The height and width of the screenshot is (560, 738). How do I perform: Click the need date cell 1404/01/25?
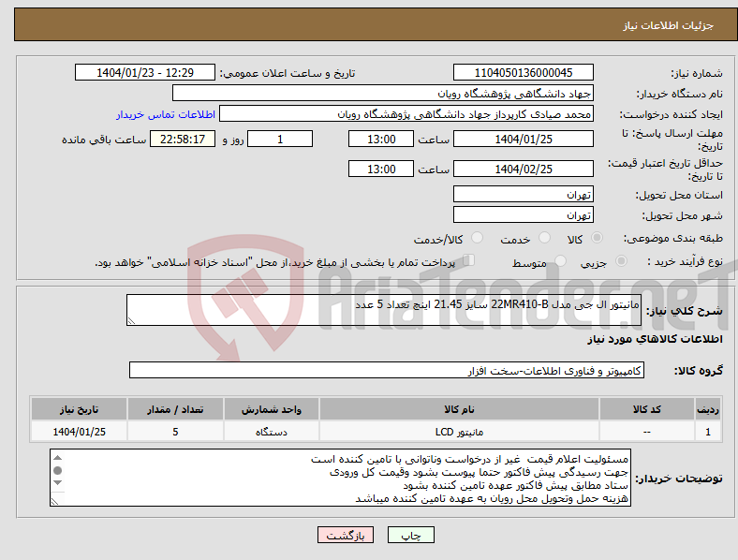(79, 432)
